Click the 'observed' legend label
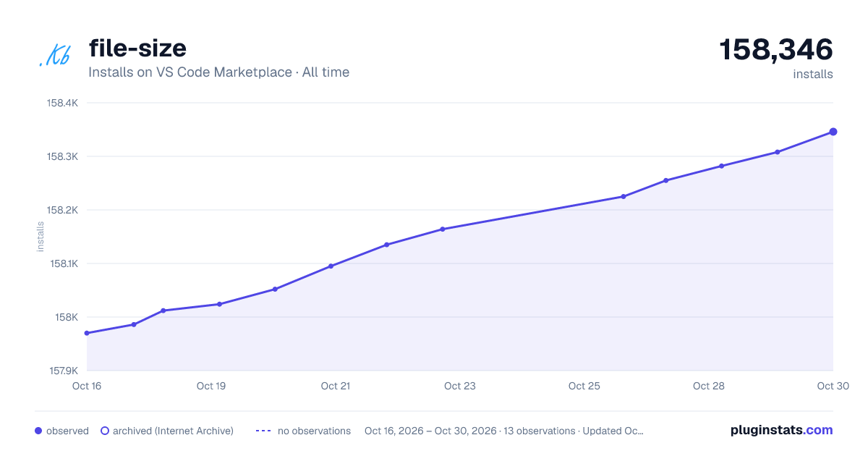 tap(67, 431)
